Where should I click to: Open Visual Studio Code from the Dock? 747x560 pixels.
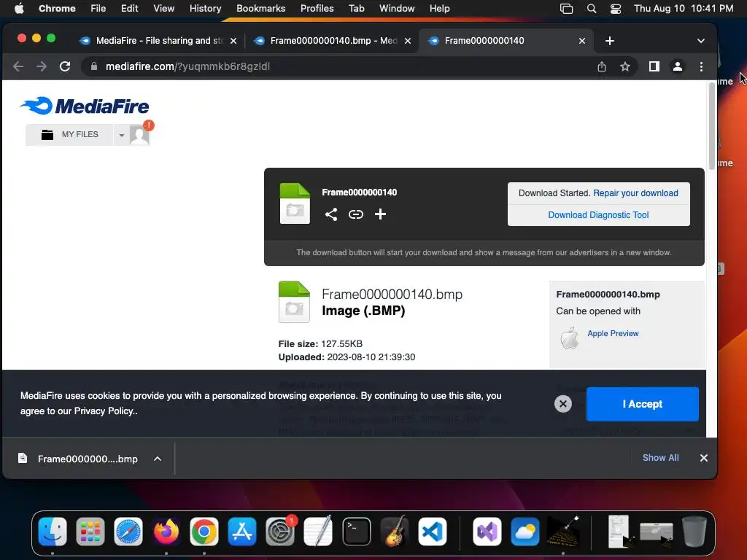point(433,532)
